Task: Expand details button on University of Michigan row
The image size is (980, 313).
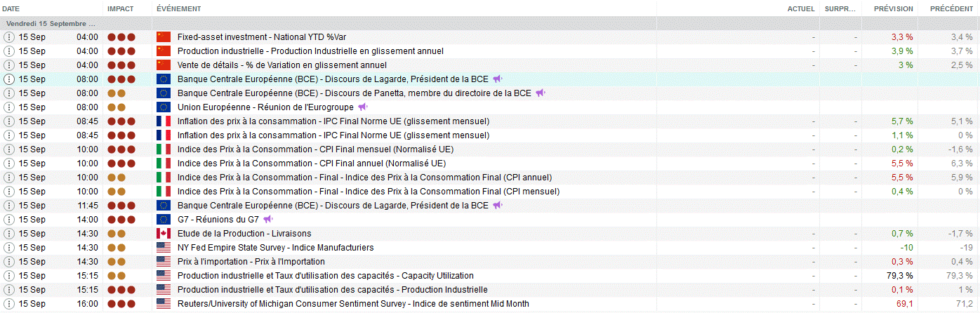Action: pyautogui.click(x=9, y=303)
